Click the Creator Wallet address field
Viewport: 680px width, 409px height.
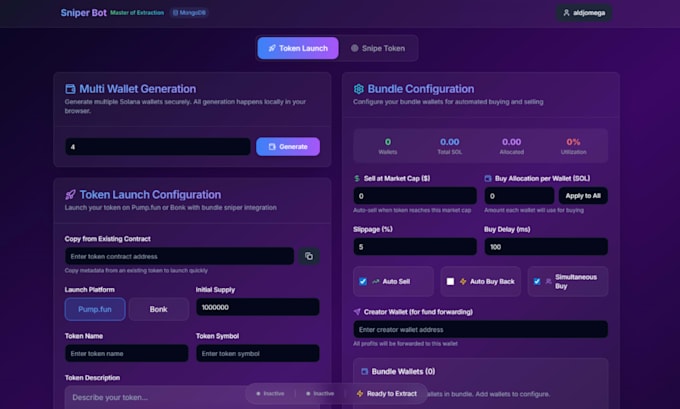(x=481, y=330)
